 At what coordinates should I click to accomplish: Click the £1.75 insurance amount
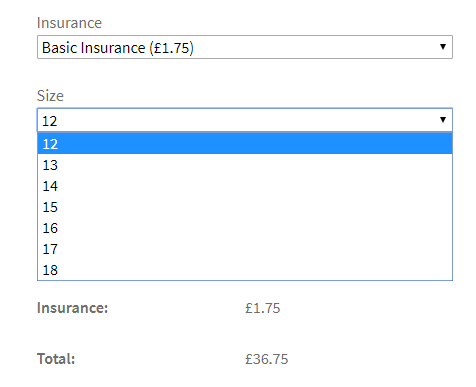pyautogui.click(x=263, y=308)
